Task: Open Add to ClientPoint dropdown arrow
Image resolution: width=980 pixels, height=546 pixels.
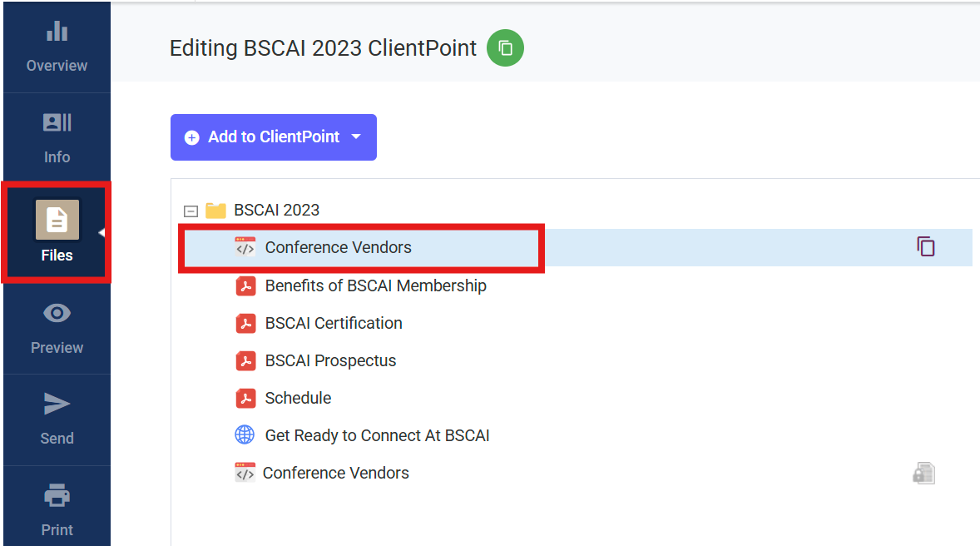Action: [356, 136]
